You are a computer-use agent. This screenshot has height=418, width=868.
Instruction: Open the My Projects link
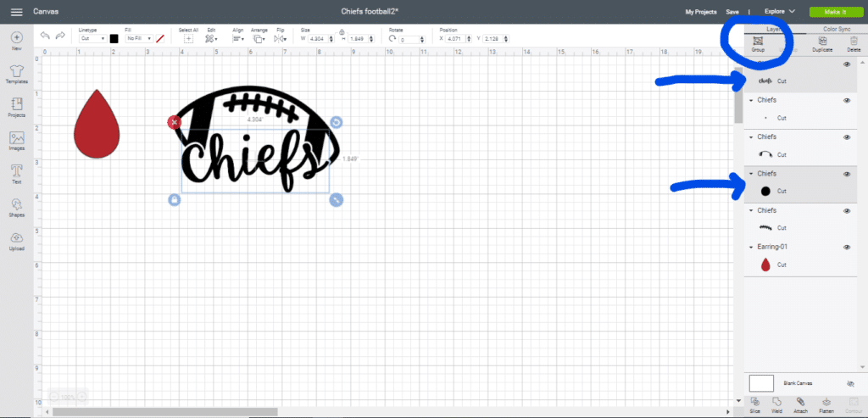700,12
